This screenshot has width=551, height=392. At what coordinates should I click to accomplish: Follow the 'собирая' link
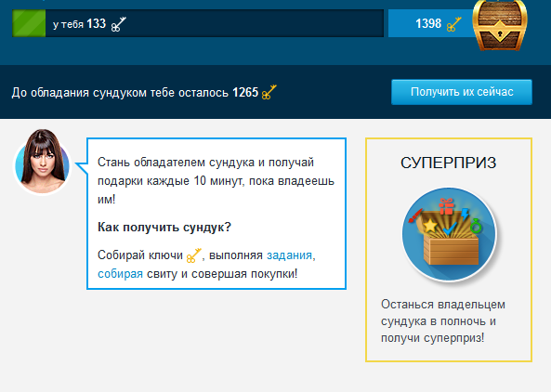(120, 274)
